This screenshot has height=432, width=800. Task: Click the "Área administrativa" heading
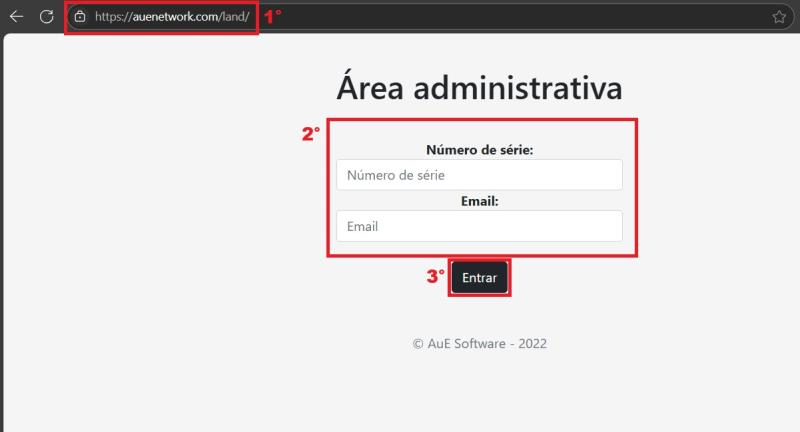point(479,88)
